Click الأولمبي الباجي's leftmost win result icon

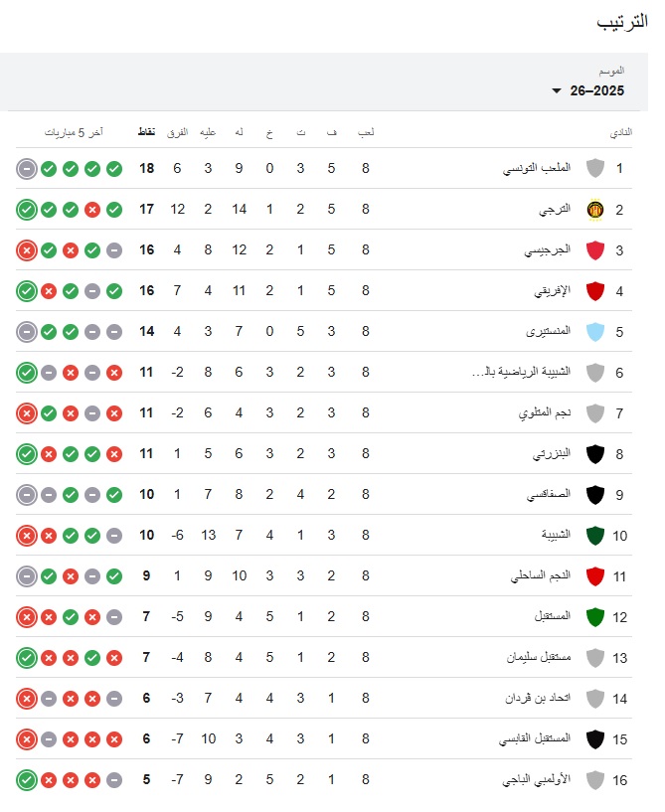click(27, 780)
